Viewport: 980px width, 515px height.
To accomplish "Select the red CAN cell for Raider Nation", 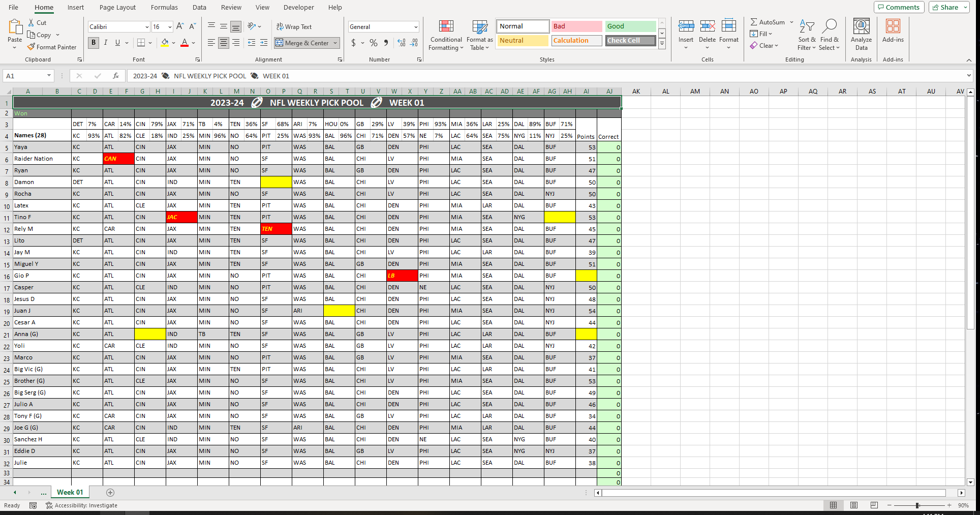I will coord(118,159).
